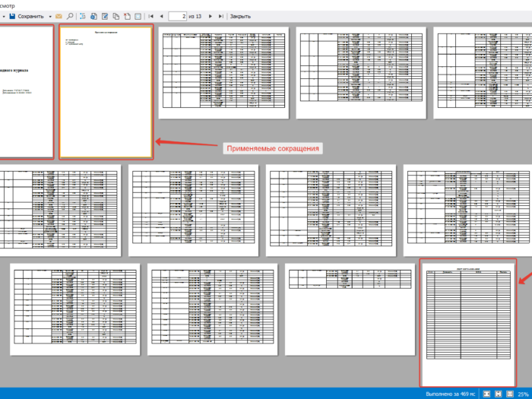Click the page number input field
Viewport: 532px width, 399px height.
(x=177, y=16)
